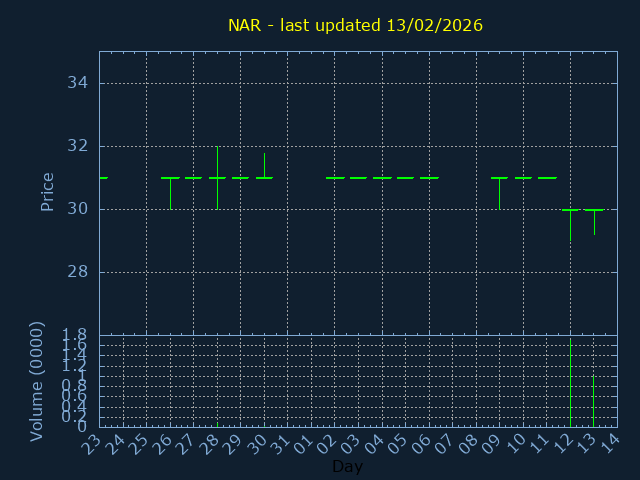Click the chart title NAR last updated
Image resolution: width=640 pixels, height=480 pixels.
355,25
